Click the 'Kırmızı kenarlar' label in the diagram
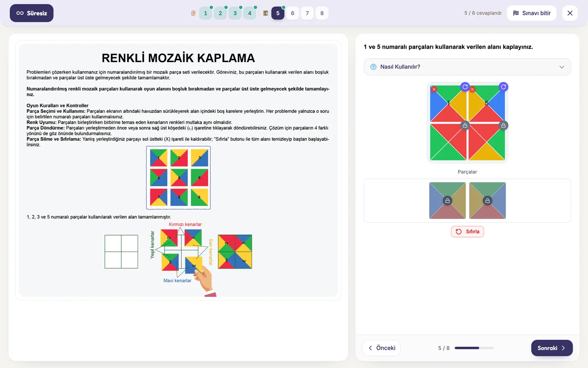The image size is (588, 368). pyautogui.click(x=185, y=224)
